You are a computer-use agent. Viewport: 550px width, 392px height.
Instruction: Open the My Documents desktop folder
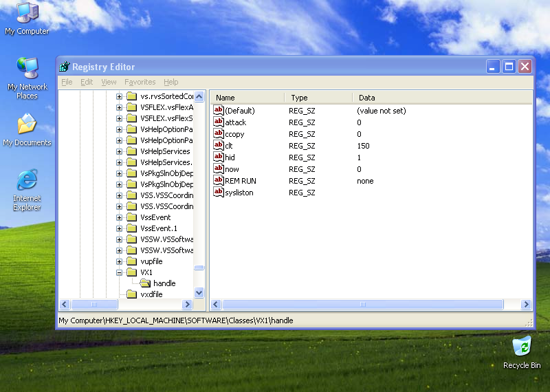[x=27, y=124]
